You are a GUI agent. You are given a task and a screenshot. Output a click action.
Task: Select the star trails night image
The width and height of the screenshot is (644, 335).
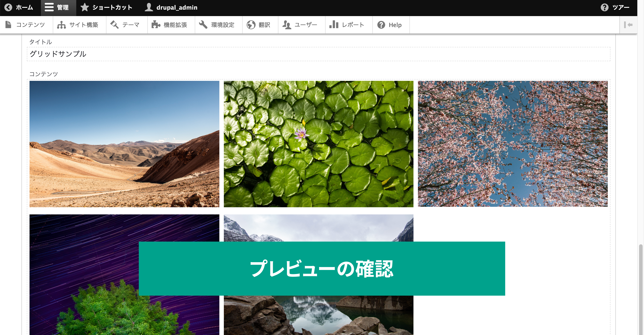(124, 275)
